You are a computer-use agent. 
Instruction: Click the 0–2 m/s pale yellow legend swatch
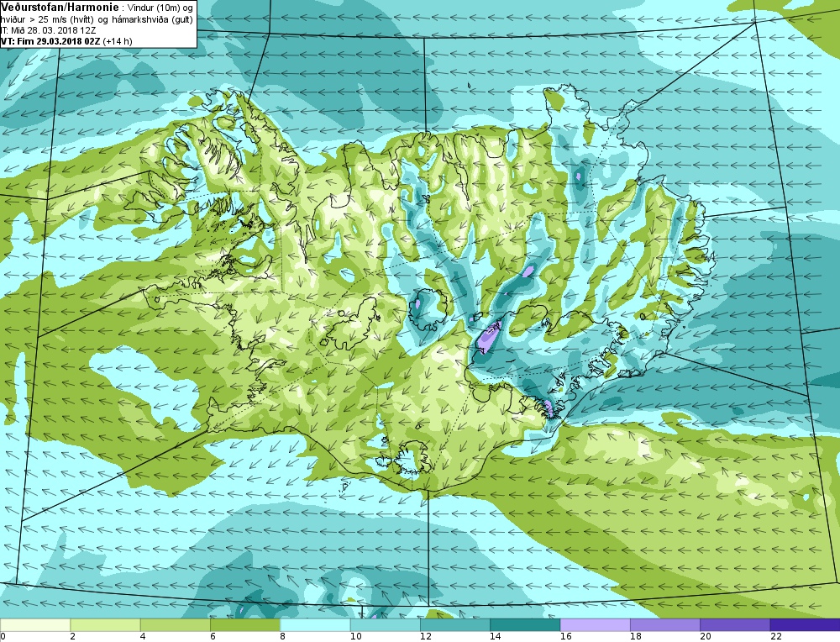pyautogui.click(x=35, y=625)
